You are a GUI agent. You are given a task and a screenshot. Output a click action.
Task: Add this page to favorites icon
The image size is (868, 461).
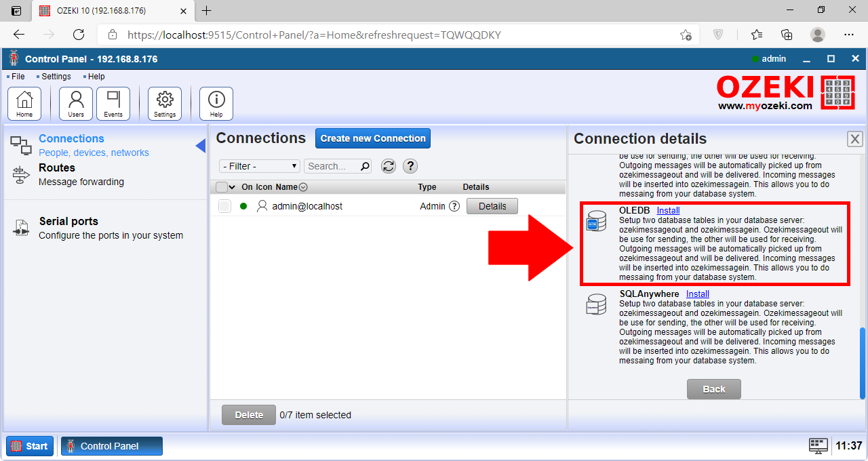[x=686, y=35]
